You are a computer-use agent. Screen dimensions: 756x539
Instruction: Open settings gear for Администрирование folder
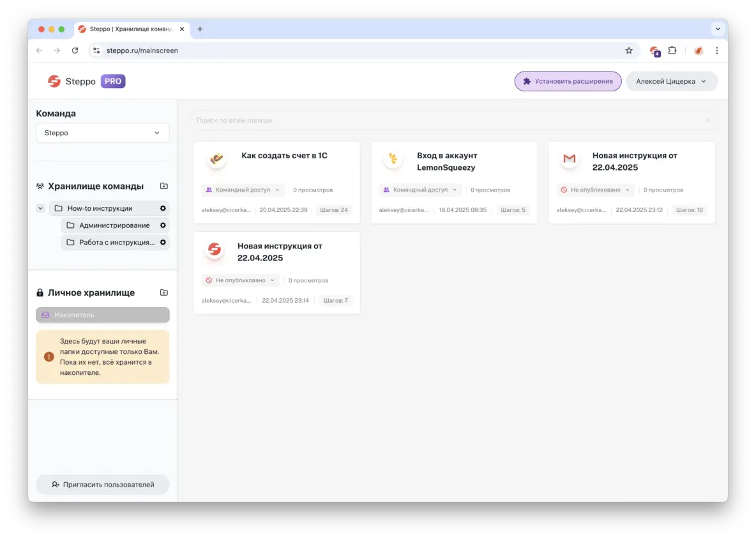(x=163, y=225)
